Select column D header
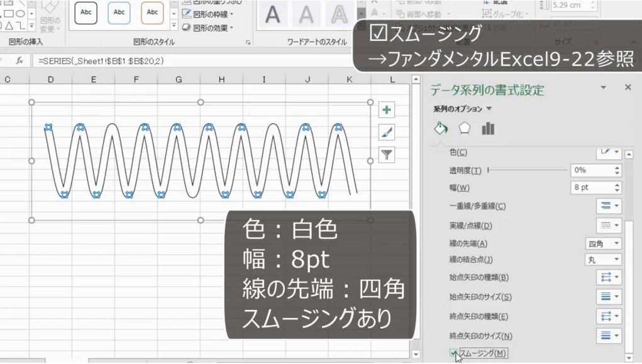The height and width of the screenshot is (364, 642). tap(51, 79)
